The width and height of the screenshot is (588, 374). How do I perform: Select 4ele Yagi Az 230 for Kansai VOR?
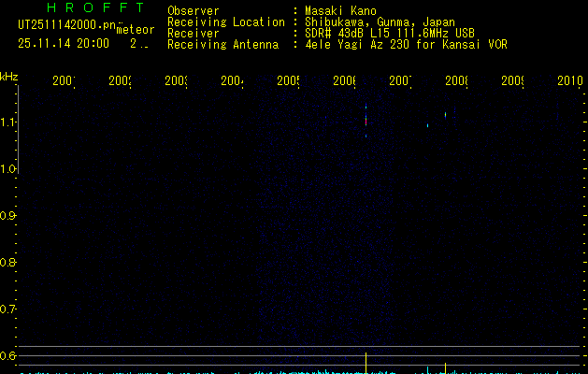406,44
